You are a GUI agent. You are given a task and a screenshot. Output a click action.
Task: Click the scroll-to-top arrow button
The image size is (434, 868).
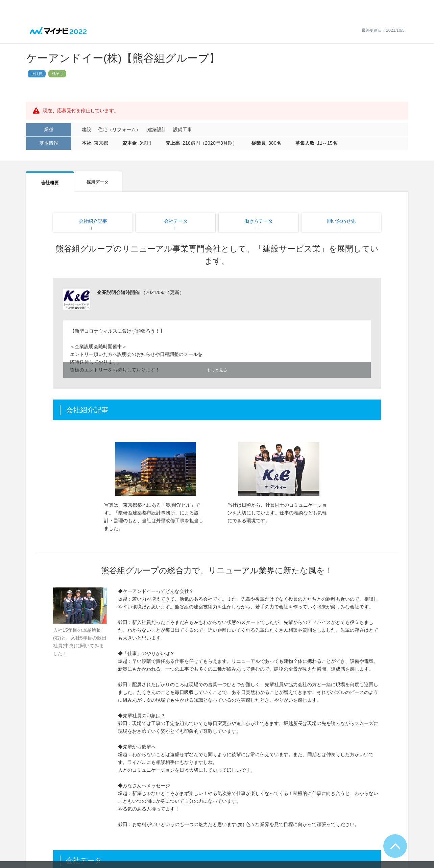(x=395, y=846)
